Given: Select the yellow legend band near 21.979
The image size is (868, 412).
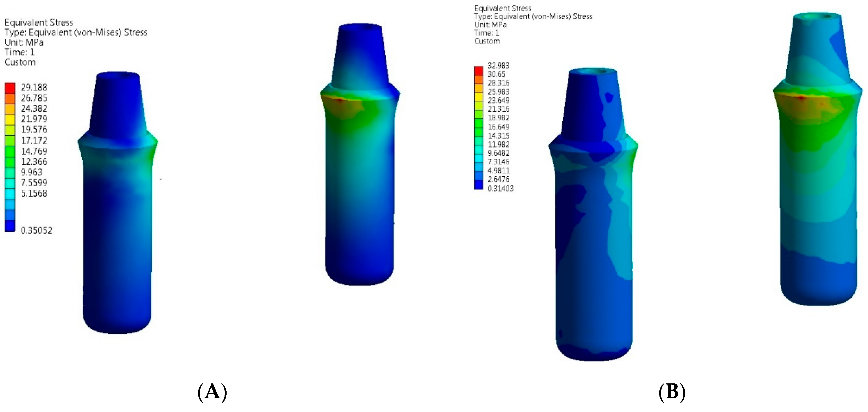Looking at the screenshot, I should [10, 120].
